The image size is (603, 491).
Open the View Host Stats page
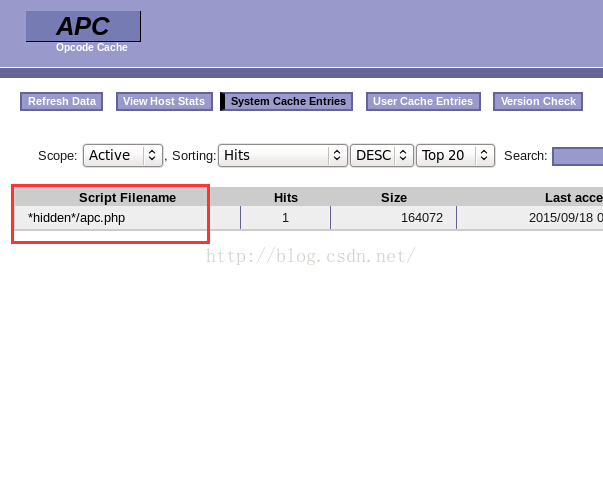pyautogui.click(x=164, y=102)
